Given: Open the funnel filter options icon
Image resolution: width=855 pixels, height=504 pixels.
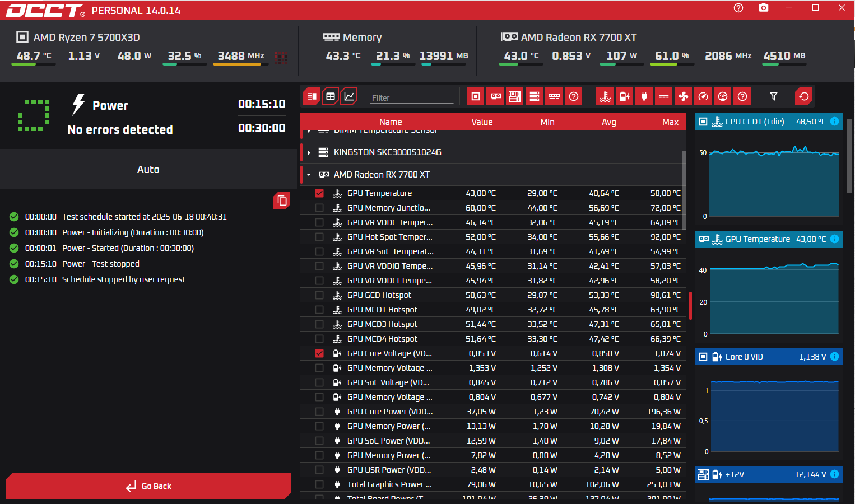Looking at the screenshot, I should [x=774, y=96].
